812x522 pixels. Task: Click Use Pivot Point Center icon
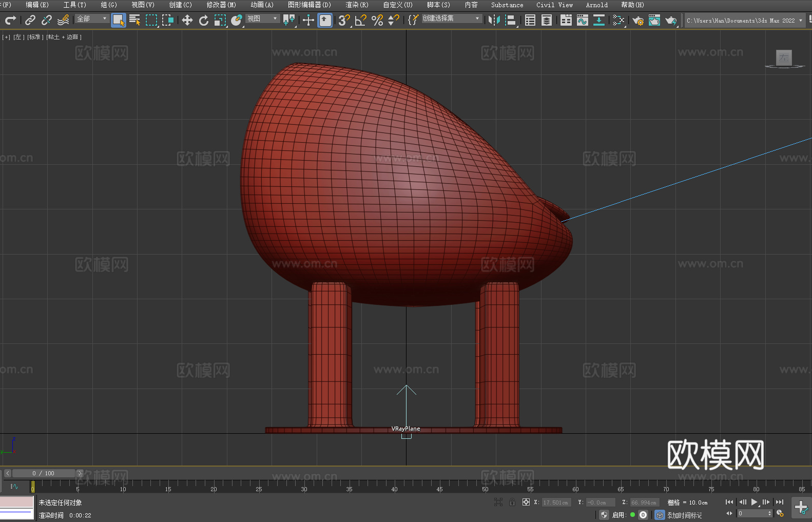tap(289, 20)
